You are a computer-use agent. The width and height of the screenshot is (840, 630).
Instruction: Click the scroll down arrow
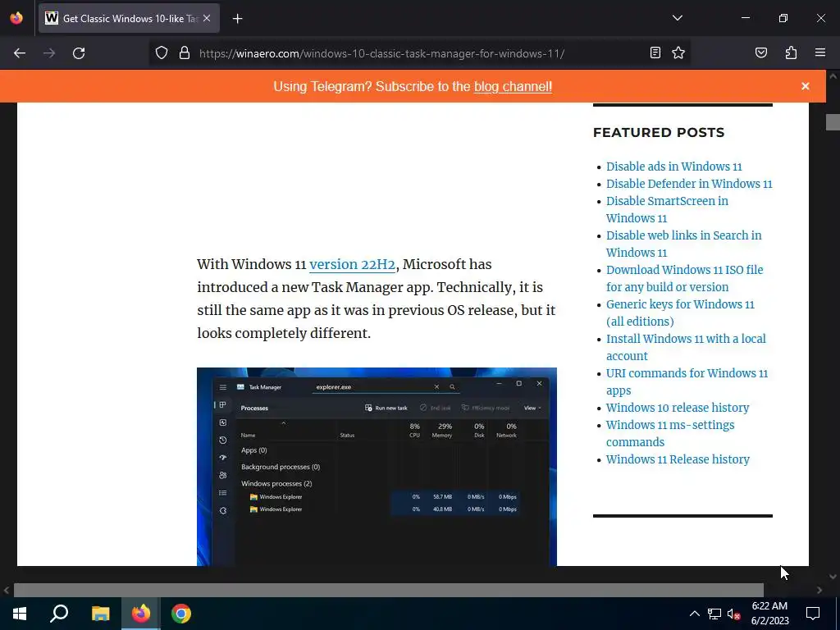point(833,577)
